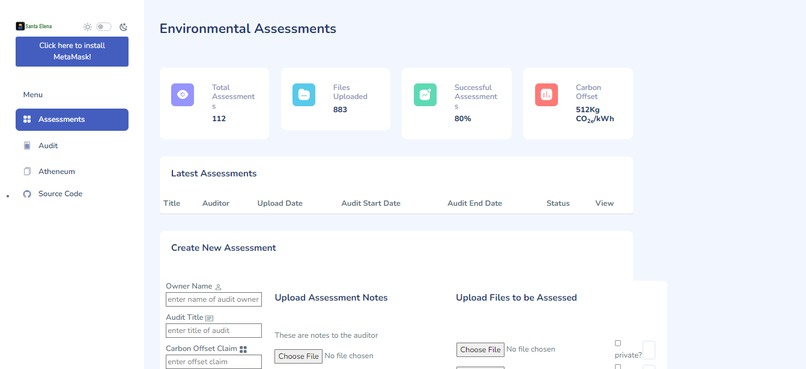Toggle the light/dark theme switch
This screenshot has width=806, height=369.
click(x=104, y=27)
